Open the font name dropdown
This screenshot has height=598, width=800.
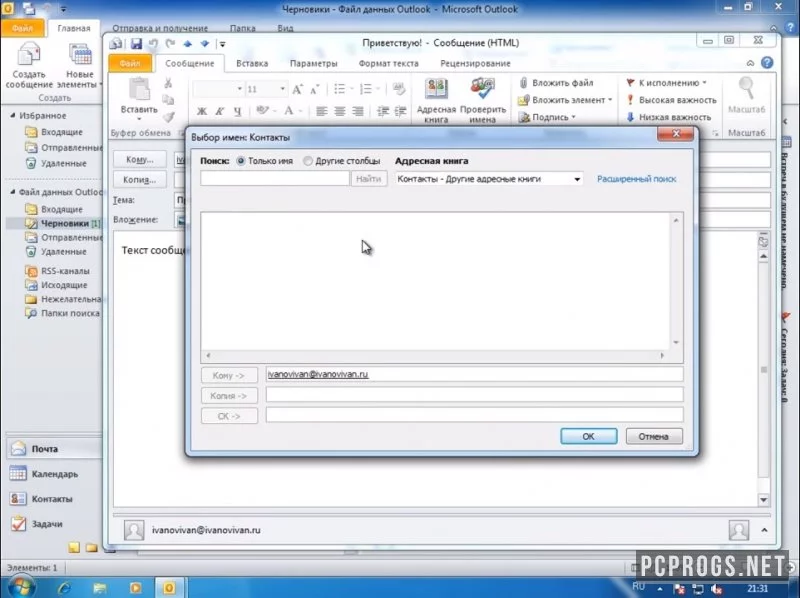(239, 89)
